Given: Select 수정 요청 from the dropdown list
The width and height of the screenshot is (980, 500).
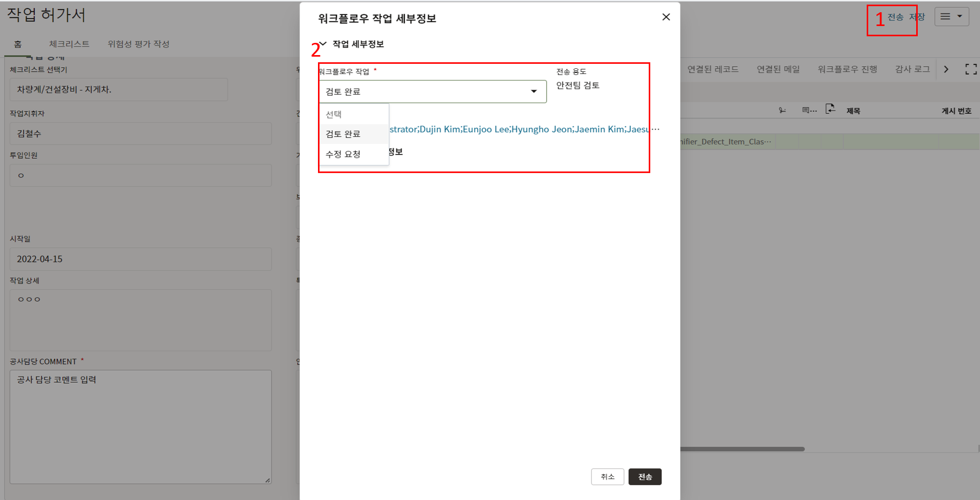Looking at the screenshot, I should point(343,154).
